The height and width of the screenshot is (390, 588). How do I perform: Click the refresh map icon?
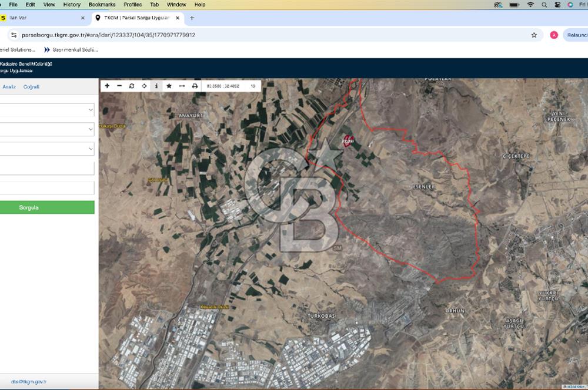pos(132,86)
